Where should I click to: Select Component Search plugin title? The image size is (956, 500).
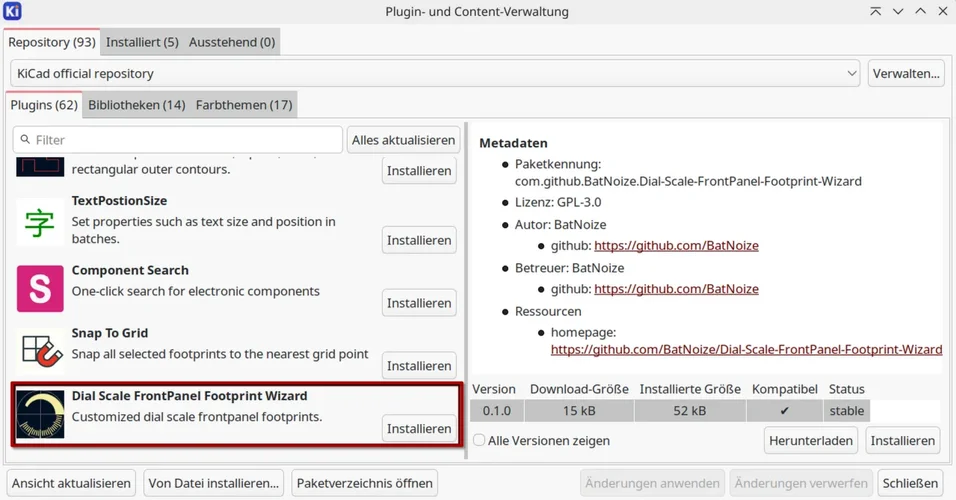130,270
